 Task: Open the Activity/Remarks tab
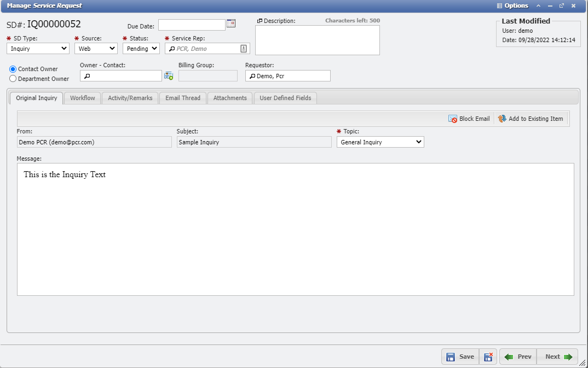130,98
